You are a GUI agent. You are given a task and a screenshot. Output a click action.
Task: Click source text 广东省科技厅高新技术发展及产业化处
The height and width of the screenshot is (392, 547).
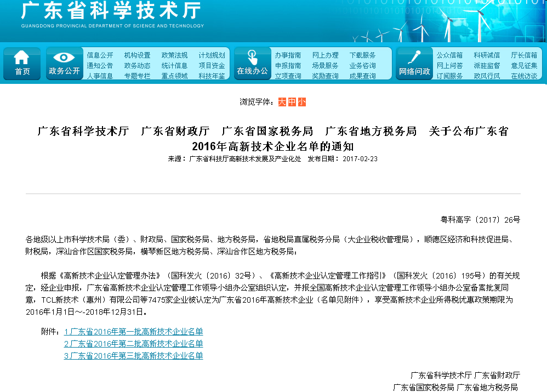click(245, 159)
